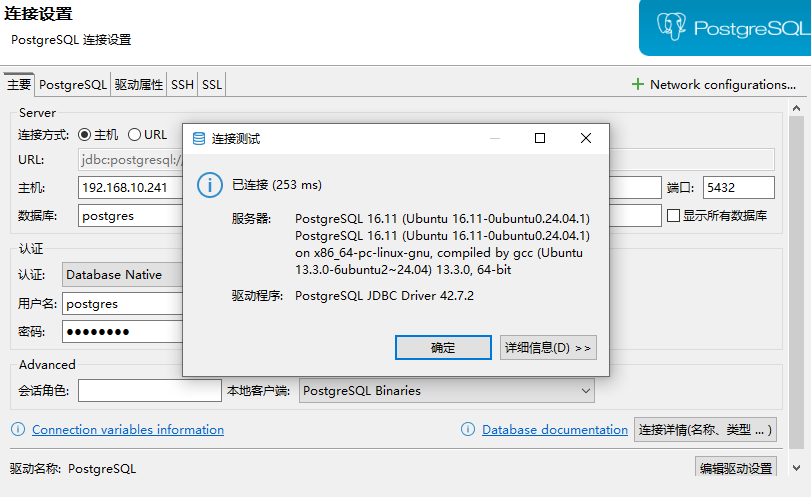Viewport: 811px width, 497px height.
Task: Open the Database documentation link
Action: 554,430
